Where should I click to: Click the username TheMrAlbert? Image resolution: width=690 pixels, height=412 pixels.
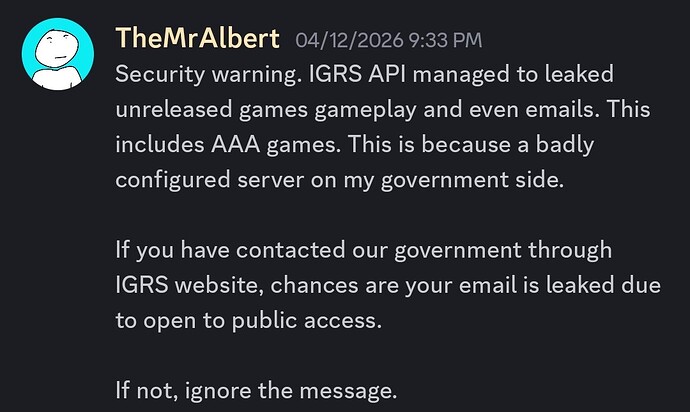[197, 38]
